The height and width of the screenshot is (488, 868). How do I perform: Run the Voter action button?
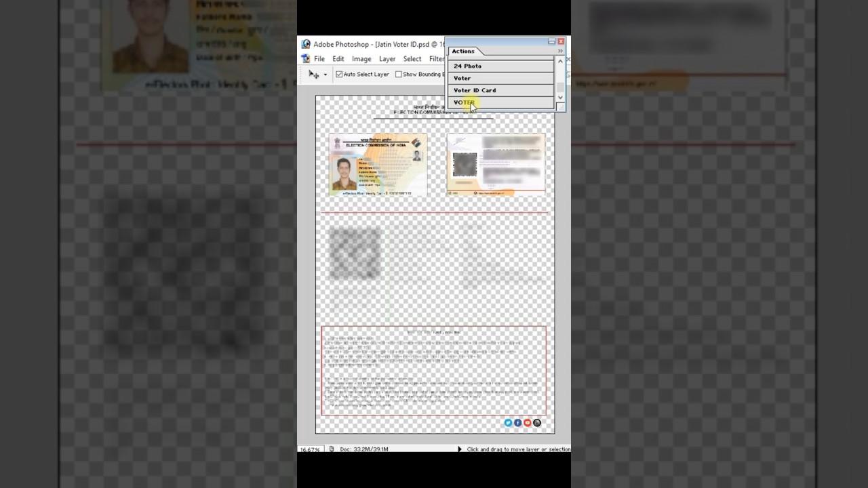501,78
